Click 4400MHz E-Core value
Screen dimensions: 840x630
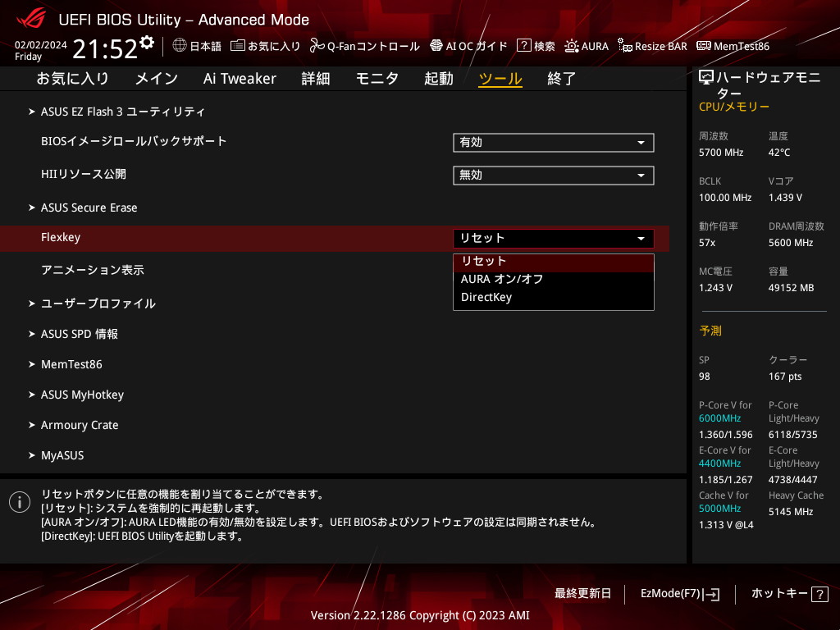pos(719,463)
